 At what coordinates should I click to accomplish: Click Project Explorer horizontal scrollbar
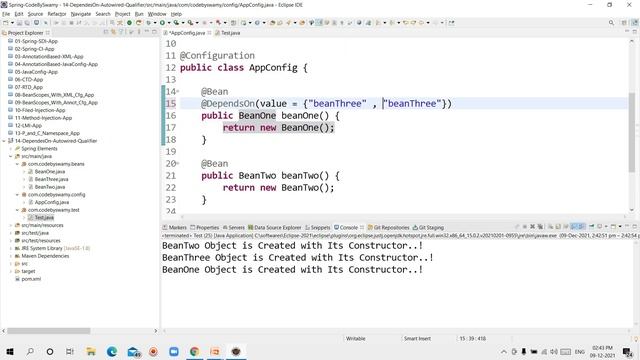(49, 331)
